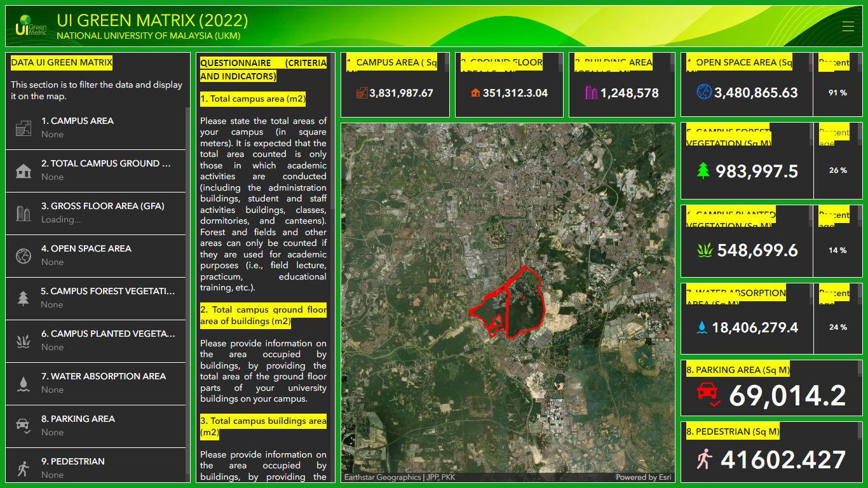Open the hamburger menu
This screenshot has width=868, height=488.
pos(849,26)
